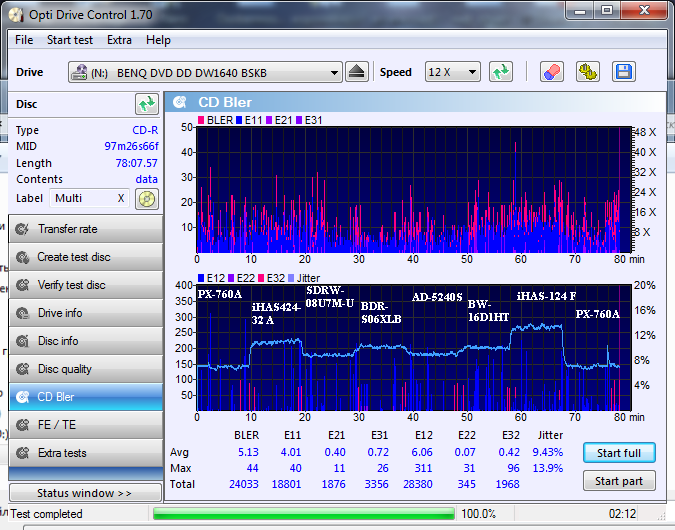Click the save floppy disk icon

pos(624,73)
